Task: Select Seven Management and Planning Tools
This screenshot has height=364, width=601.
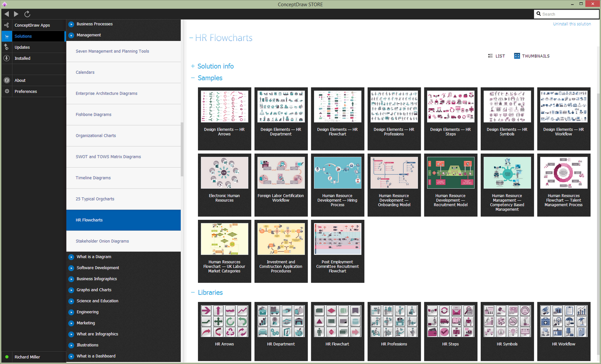Action: point(123,51)
